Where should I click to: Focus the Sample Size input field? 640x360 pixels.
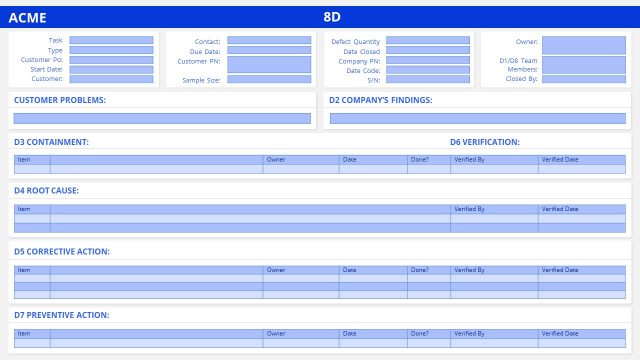click(269, 79)
